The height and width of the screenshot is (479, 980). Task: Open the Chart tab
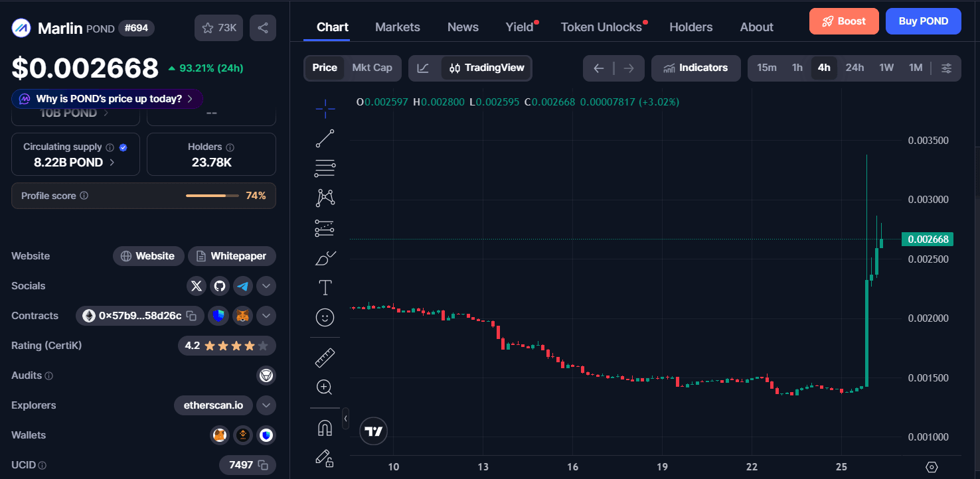pos(333,27)
